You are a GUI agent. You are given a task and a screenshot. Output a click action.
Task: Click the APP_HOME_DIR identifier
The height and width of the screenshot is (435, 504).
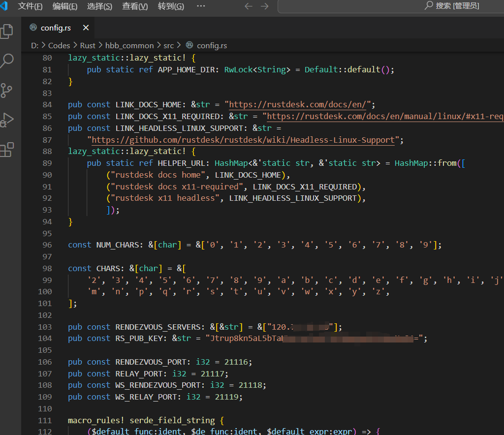click(x=186, y=70)
